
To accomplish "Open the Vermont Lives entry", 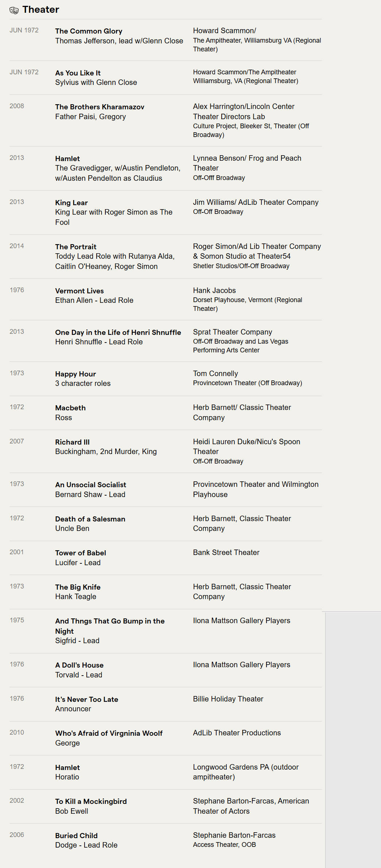I will tap(79, 291).
